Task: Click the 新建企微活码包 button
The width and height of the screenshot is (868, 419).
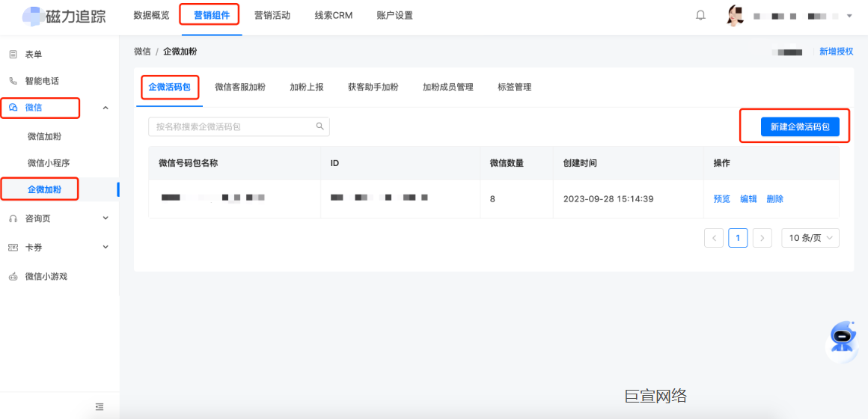Action: (800, 126)
